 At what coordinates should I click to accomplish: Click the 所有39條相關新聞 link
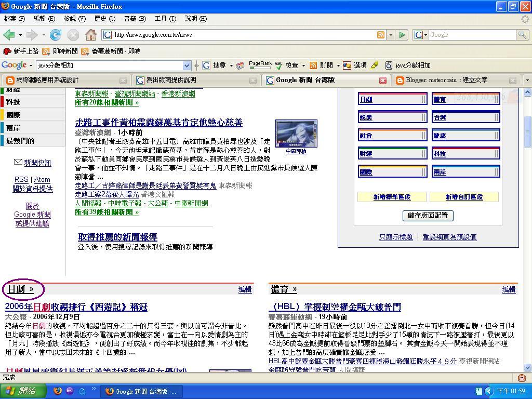click(107, 212)
